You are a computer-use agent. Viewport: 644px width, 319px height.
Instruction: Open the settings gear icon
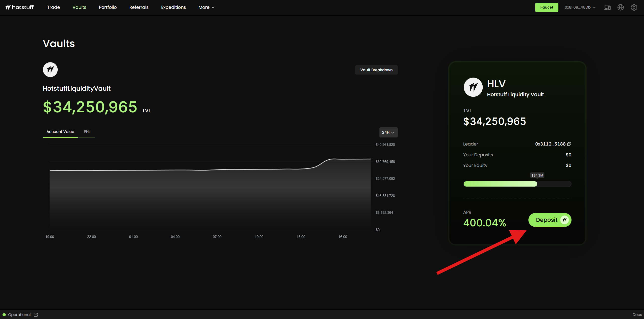pyautogui.click(x=634, y=7)
